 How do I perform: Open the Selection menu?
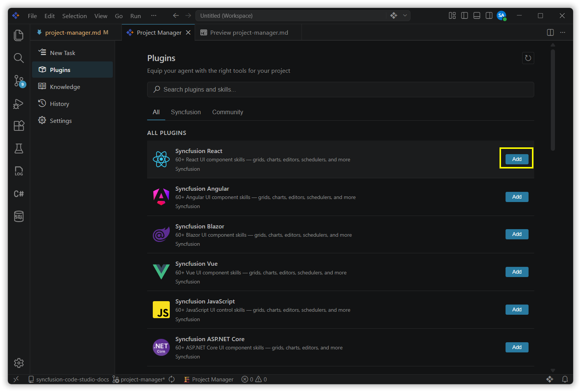tap(74, 16)
